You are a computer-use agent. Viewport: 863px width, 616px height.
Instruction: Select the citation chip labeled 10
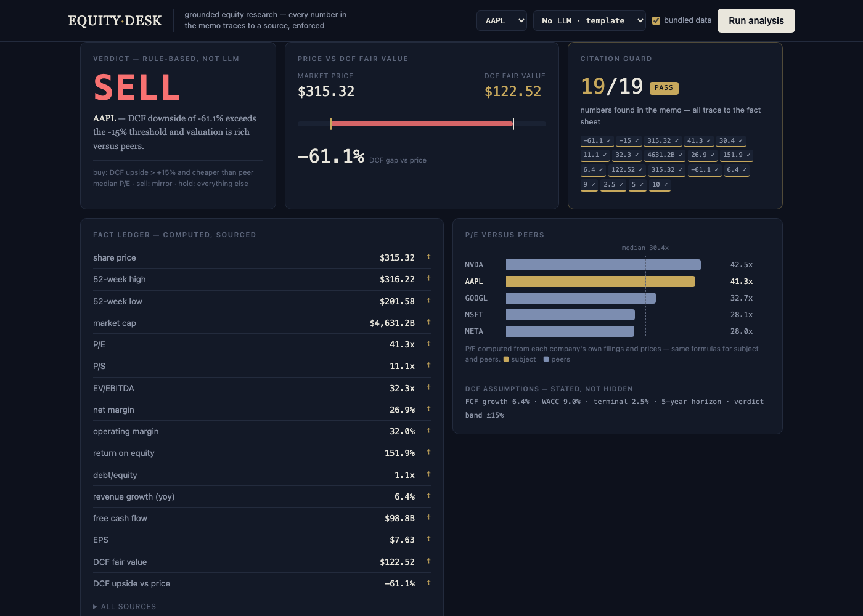pos(660,185)
